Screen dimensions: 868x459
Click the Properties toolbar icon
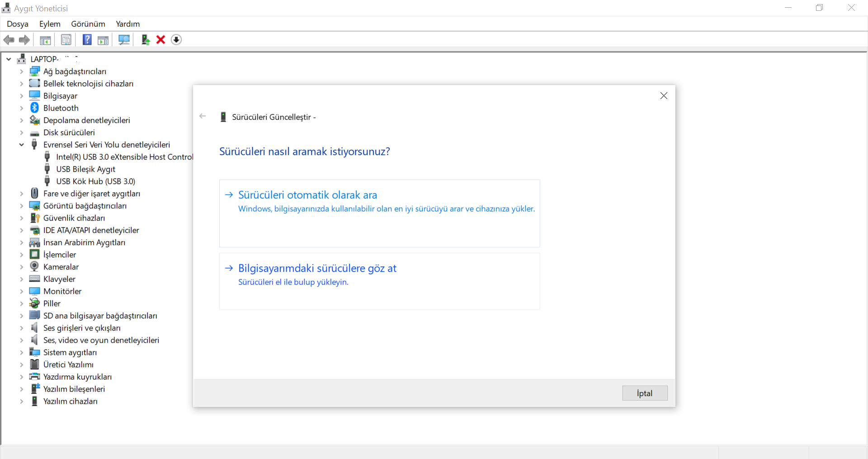pos(66,40)
